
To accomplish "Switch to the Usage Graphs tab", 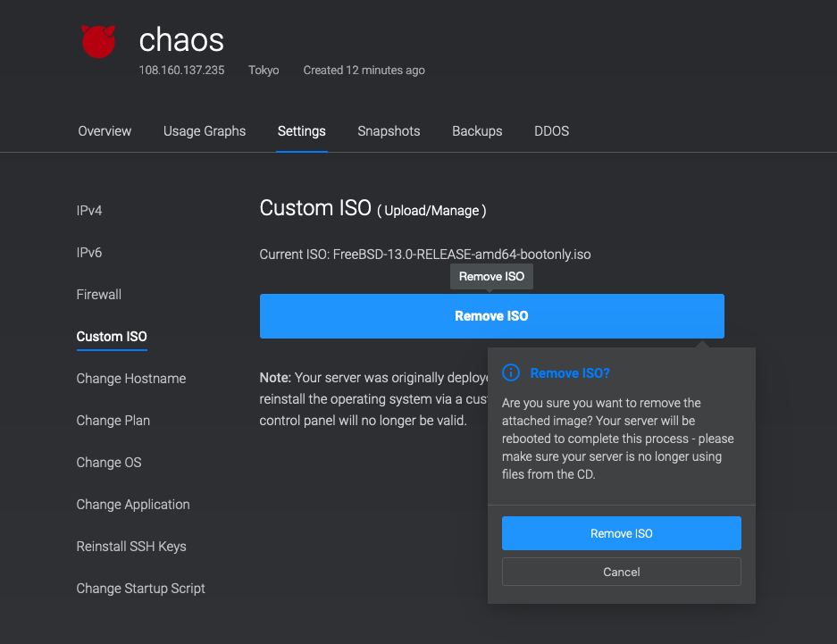I will coord(205,131).
